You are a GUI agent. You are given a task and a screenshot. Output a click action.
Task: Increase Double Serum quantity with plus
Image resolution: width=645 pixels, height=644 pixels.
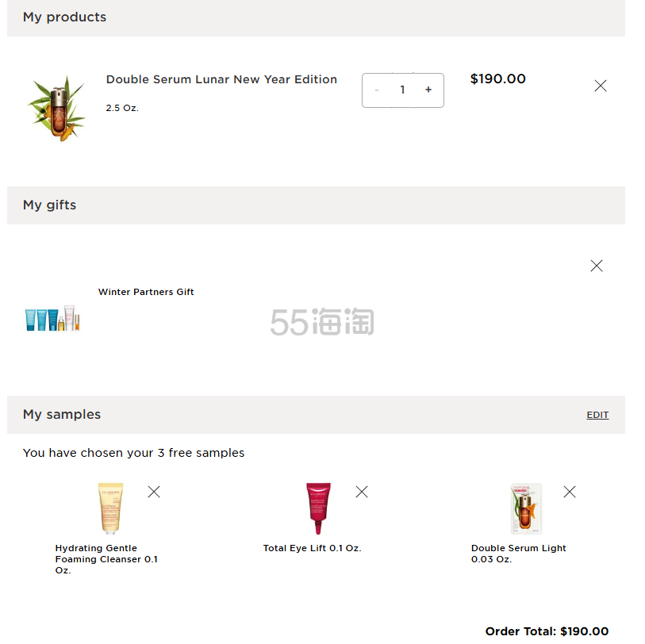[428, 90]
